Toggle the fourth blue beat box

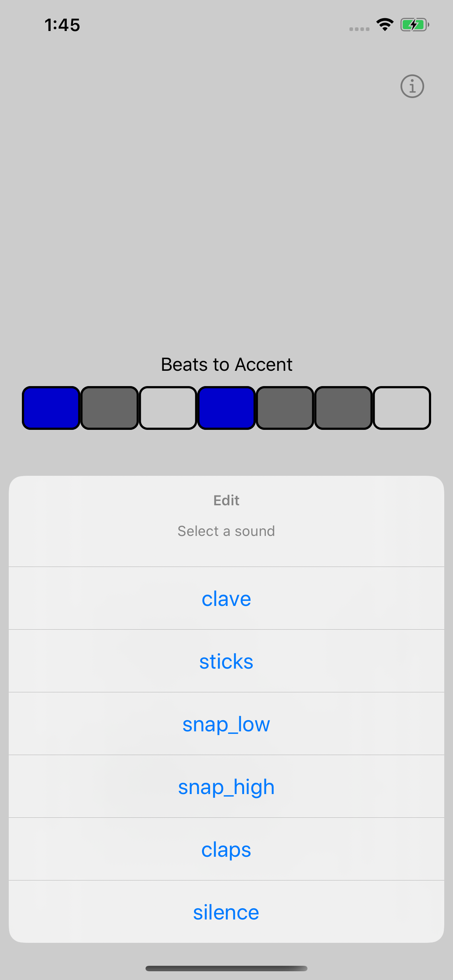coord(226,408)
